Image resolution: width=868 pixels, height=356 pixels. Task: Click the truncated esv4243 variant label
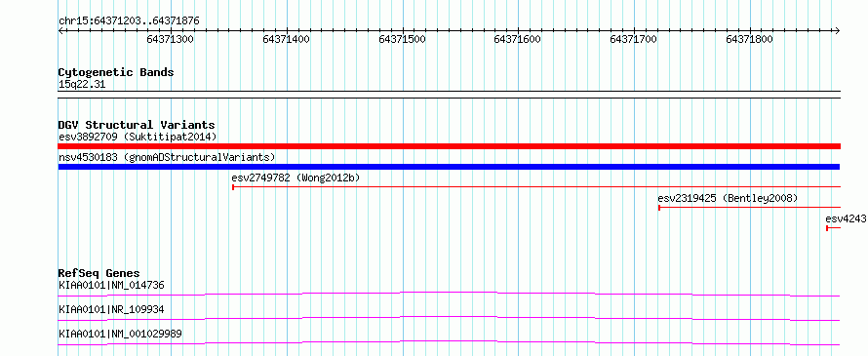[x=846, y=218]
